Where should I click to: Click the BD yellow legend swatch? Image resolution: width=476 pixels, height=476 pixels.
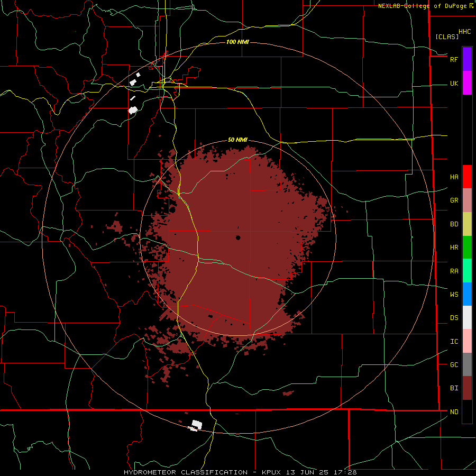467,224
